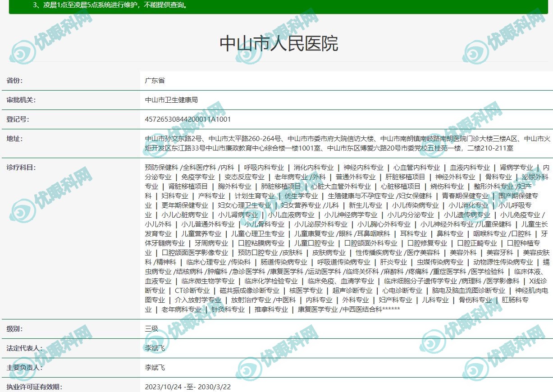
Task: Click the 中山市卫生健康局 value text
Action: [171, 100]
